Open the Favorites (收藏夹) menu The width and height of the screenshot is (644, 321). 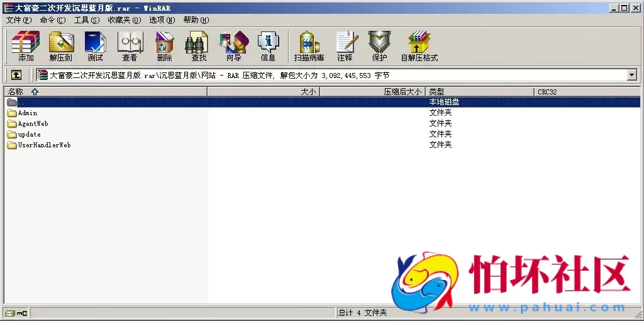[124, 20]
